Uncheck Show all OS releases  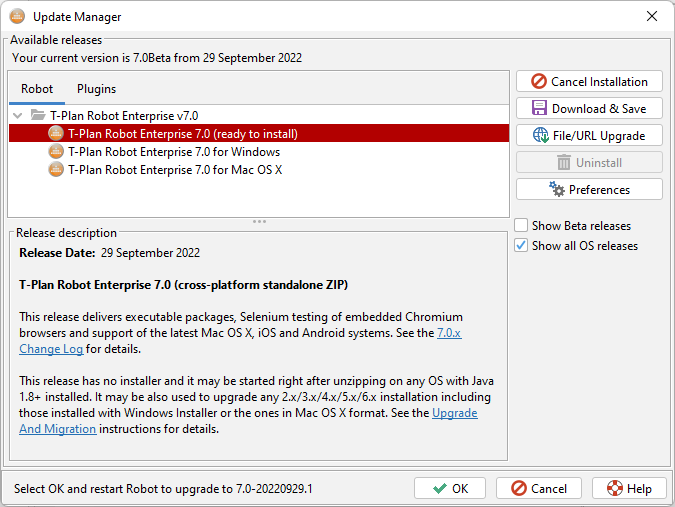pos(522,246)
